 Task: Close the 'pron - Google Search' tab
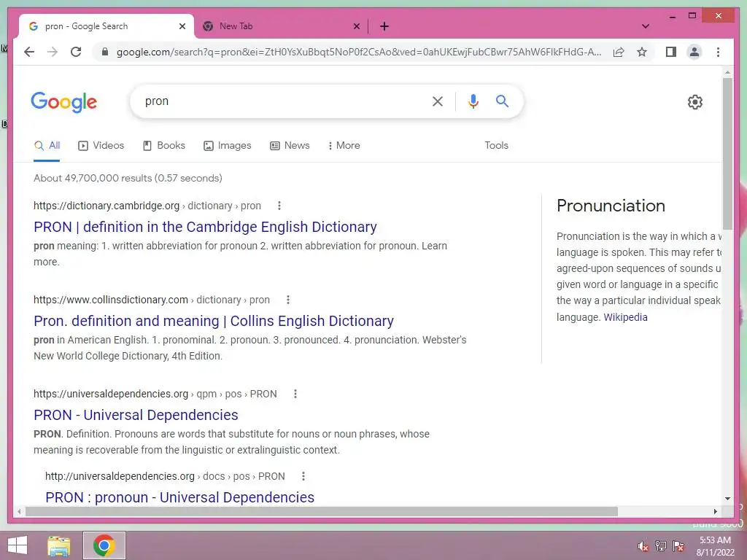tap(182, 27)
